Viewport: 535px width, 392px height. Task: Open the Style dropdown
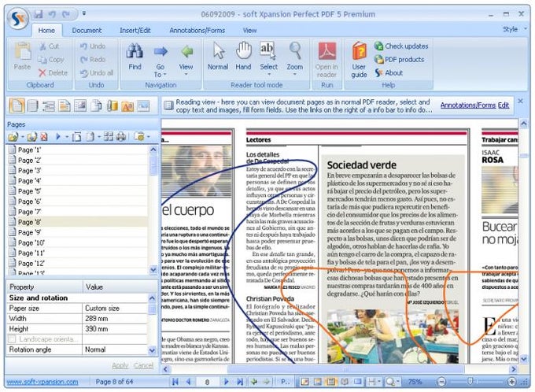[515, 29]
